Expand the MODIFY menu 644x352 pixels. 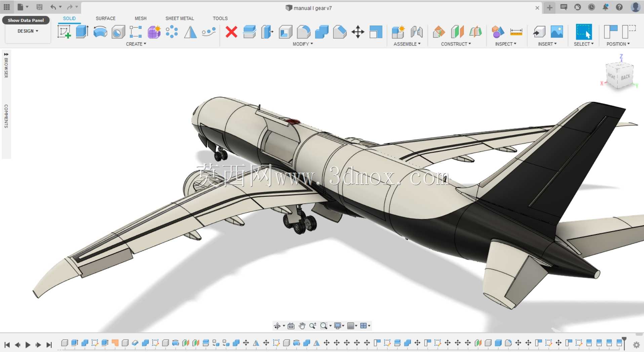tap(303, 44)
